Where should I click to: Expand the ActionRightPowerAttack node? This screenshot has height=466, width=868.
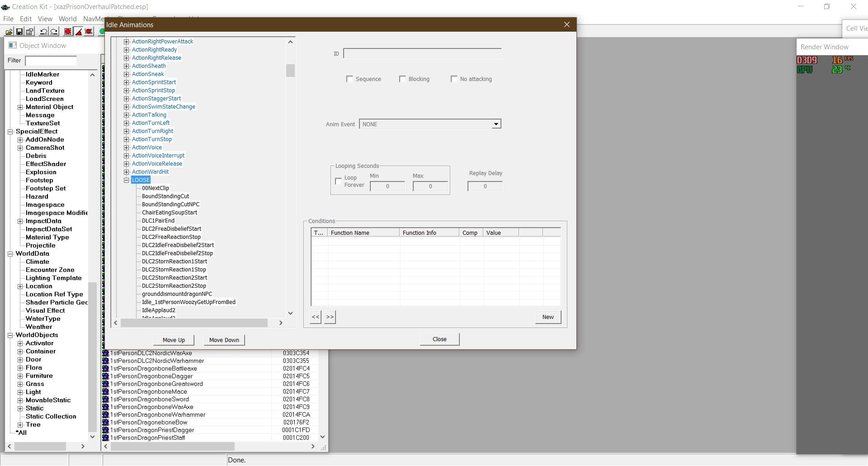tap(127, 42)
